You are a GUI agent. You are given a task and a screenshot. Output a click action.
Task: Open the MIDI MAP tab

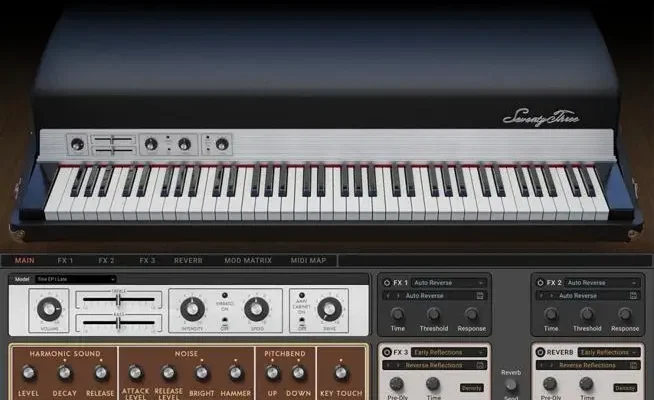(308, 260)
